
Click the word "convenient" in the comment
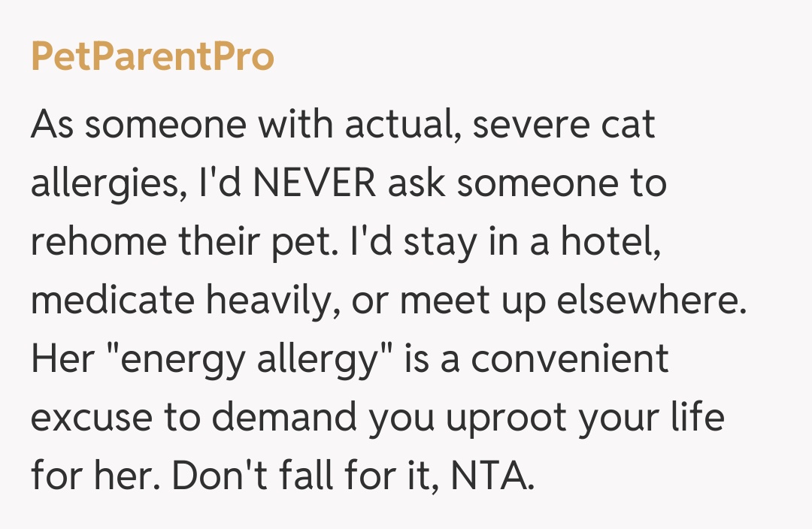click(569, 359)
